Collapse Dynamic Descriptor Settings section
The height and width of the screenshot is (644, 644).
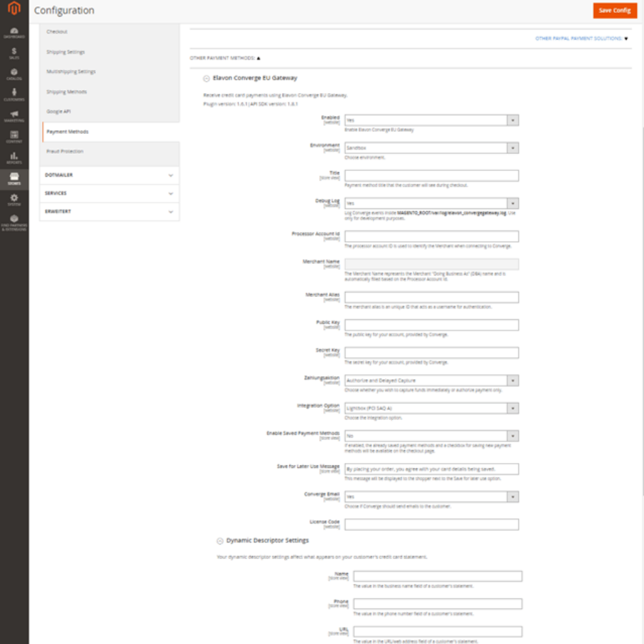click(x=220, y=541)
